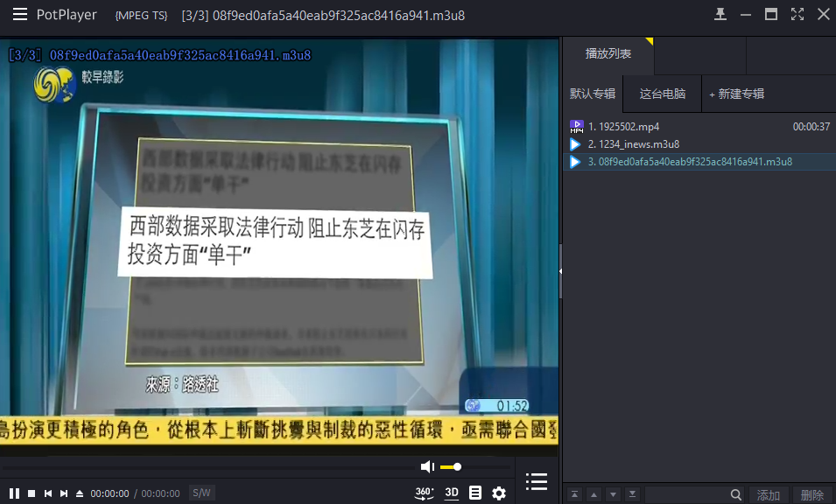Viewport: 836px width, 504px height.
Task: Skip to the next playlist item
Action: pos(64,493)
